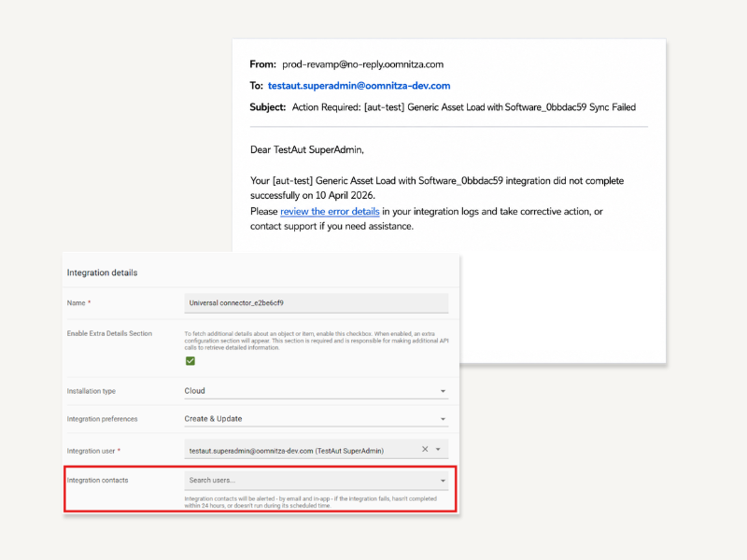Click the Dear TestAut SuperAdmin greeting
747x560 pixels.
pos(307,149)
